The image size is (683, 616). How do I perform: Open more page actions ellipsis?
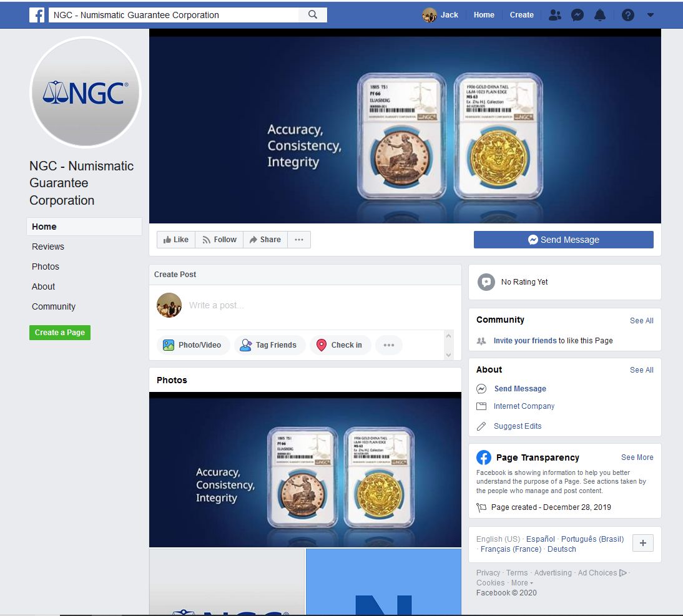pos(299,240)
